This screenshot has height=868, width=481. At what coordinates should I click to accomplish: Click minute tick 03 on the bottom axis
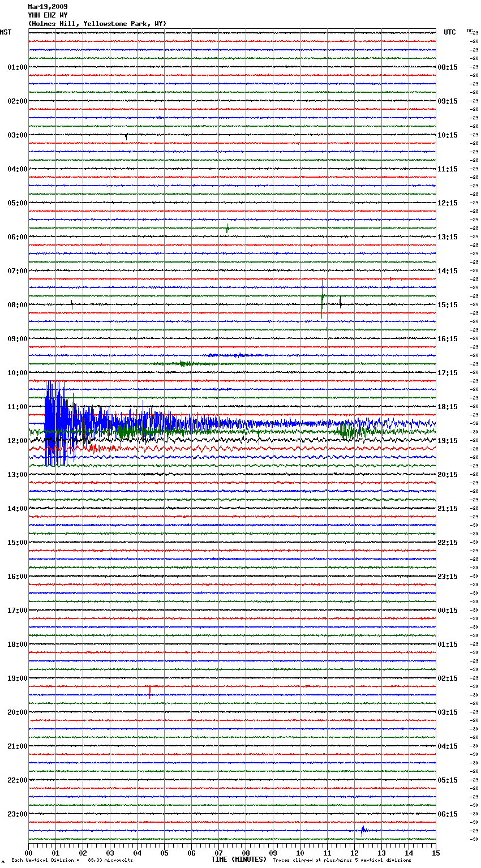click(x=110, y=853)
